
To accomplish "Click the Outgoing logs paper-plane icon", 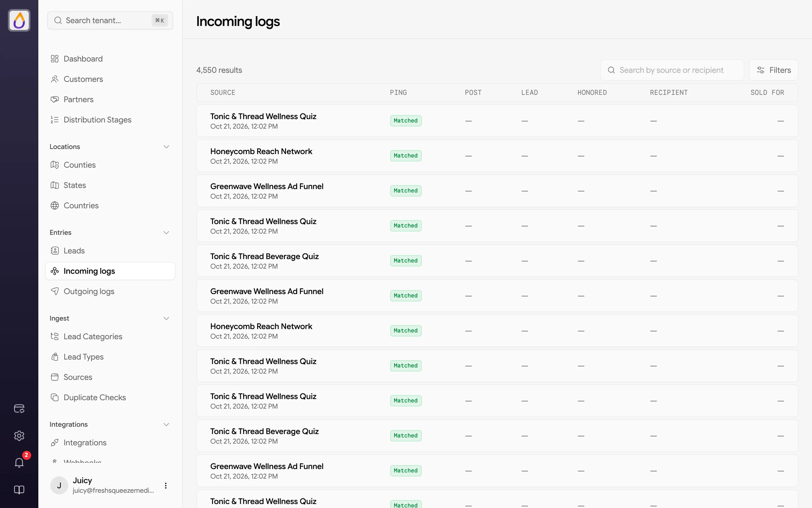I will click(55, 291).
